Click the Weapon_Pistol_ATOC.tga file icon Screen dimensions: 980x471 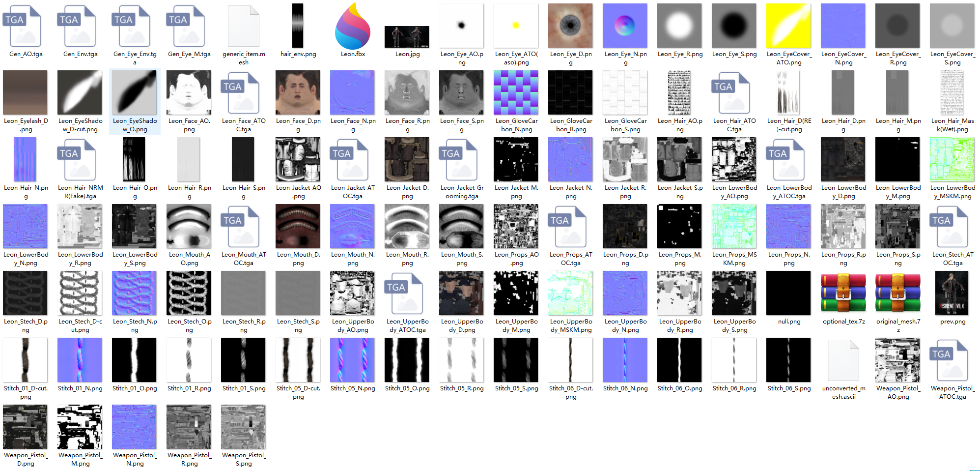click(952, 360)
